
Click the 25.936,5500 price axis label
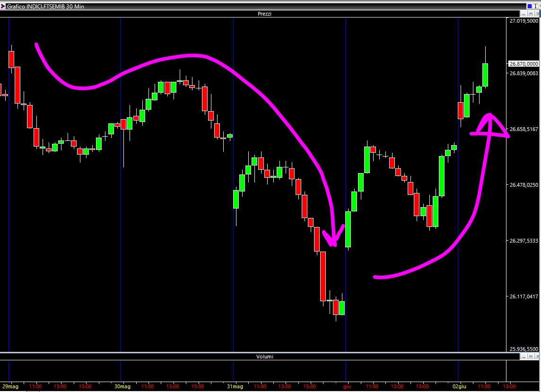(x=524, y=349)
